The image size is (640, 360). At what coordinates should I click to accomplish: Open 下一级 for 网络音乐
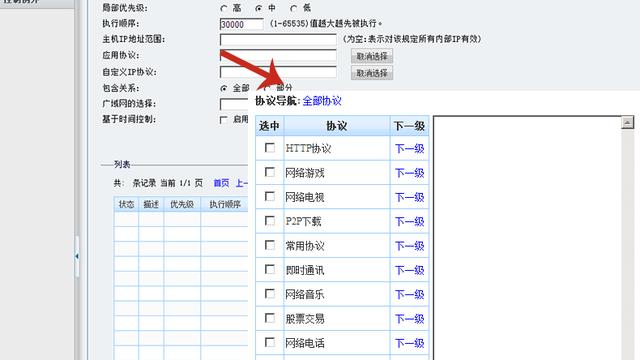pyautogui.click(x=409, y=295)
